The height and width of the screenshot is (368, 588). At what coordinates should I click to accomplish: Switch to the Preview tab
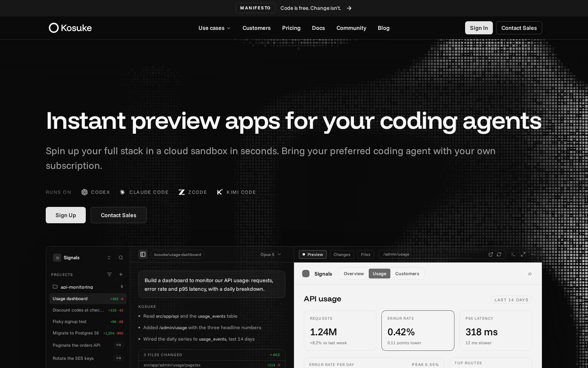(313, 254)
